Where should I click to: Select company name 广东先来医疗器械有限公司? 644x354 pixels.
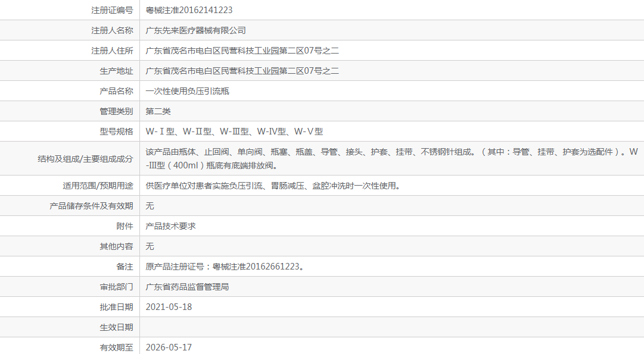(x=195, y=30)
